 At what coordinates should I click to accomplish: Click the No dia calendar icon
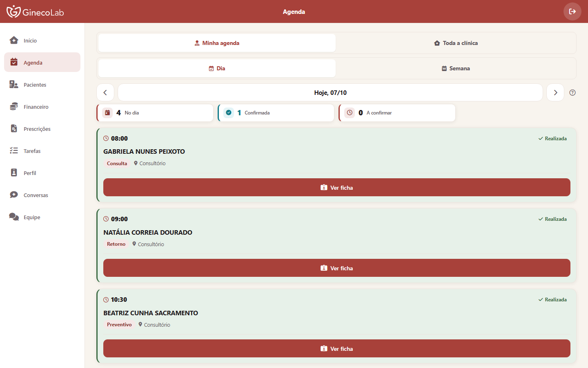coord(107,112)
